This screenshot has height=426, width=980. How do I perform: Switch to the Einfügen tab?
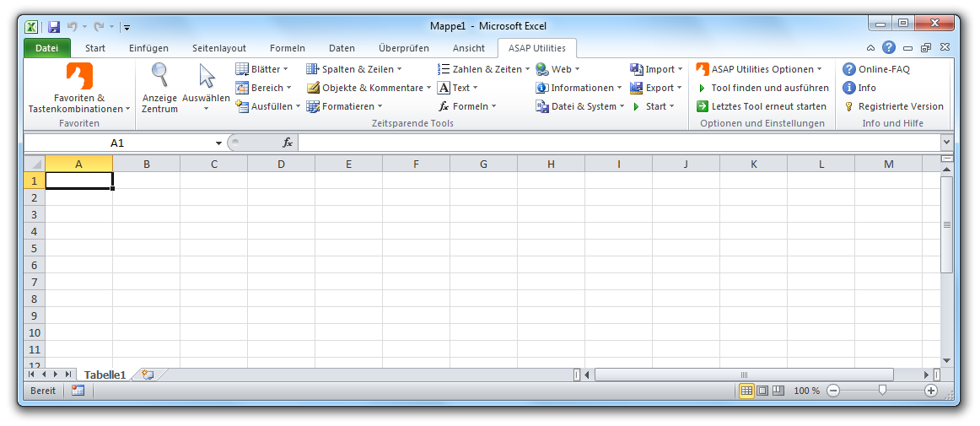click(x=148, y=48)
